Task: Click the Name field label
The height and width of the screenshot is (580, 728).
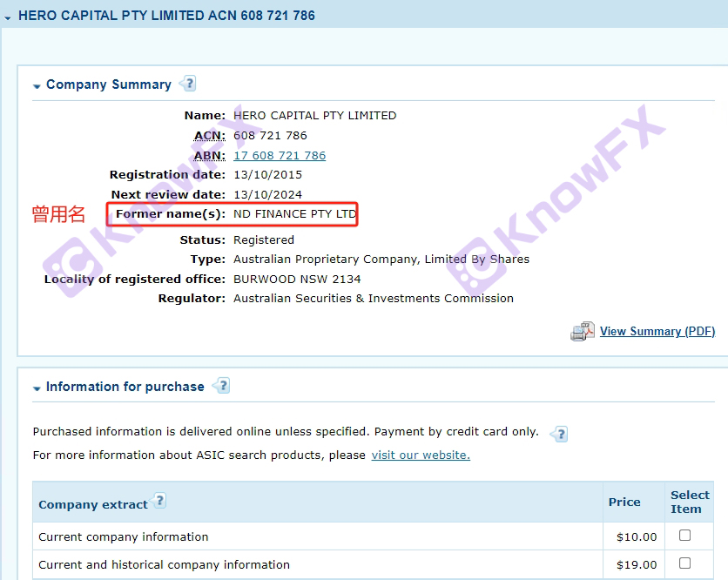Action: [x=205, y=116]
